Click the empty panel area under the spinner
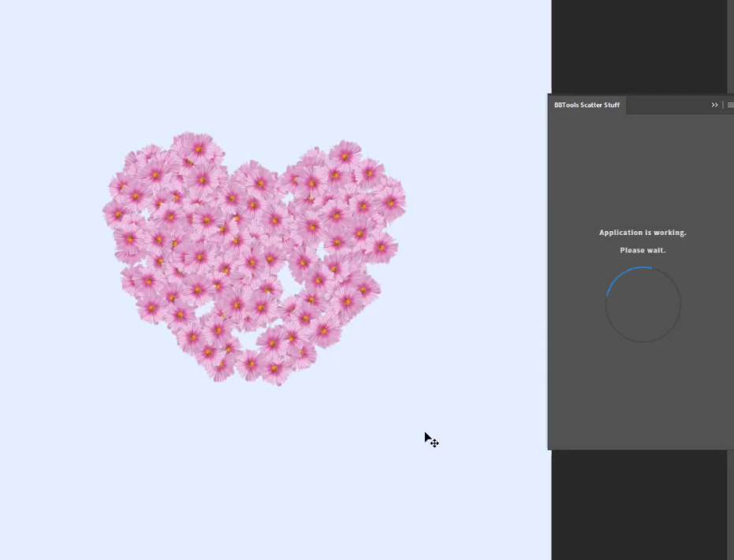Viewport: 734px width, 560px height. 643,394
